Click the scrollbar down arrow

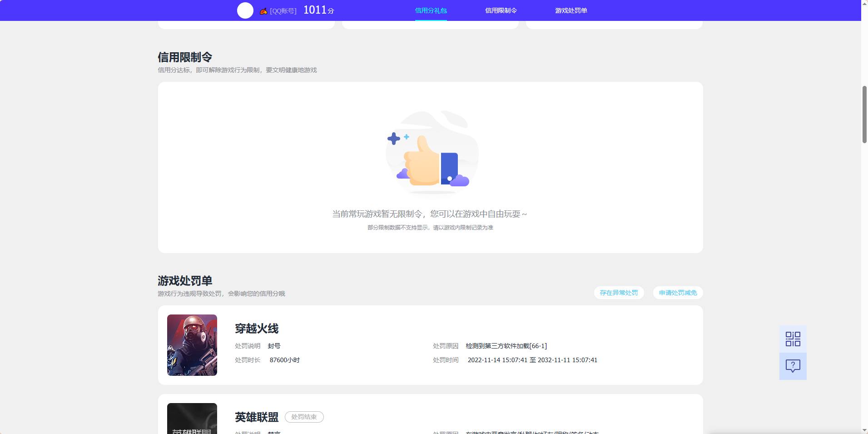pyautogui.click(x=864, y=430)
